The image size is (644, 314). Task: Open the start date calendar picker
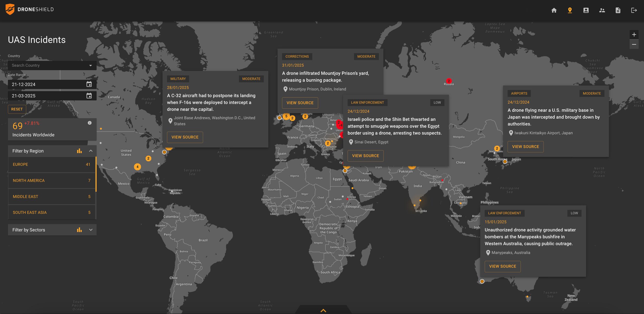(89, 84)
